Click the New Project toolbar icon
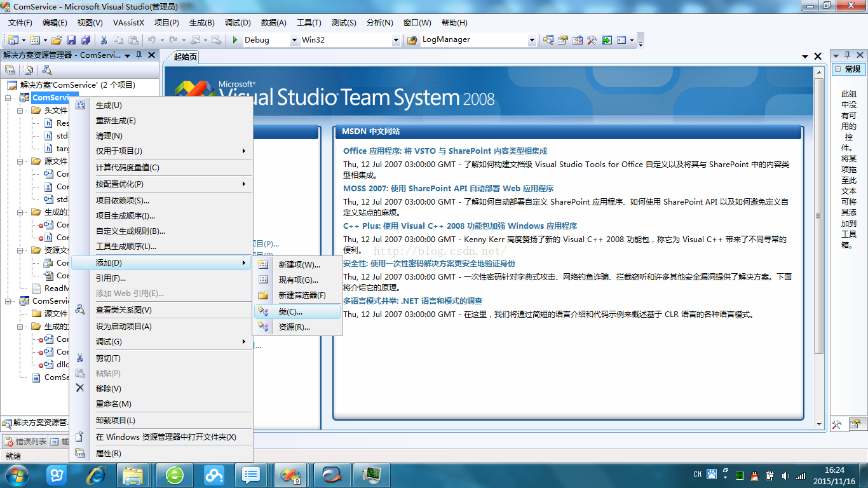Viewport: 868px width, 488px height. 12,40
